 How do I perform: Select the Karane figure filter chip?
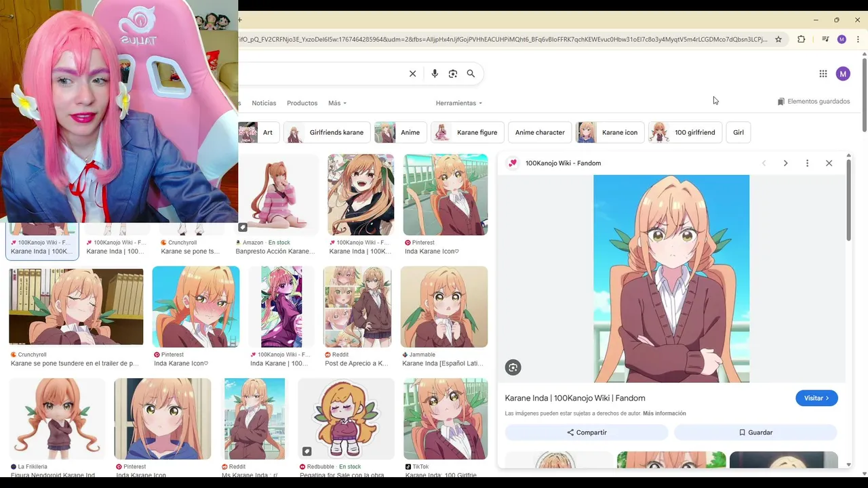click(x=468, y=132)
